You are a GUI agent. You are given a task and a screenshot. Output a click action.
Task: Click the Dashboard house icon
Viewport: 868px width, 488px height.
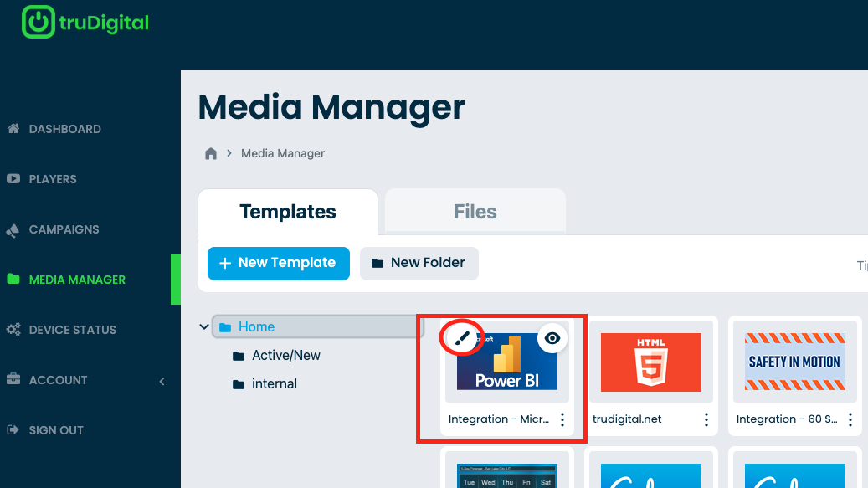[x=13, y=128]
